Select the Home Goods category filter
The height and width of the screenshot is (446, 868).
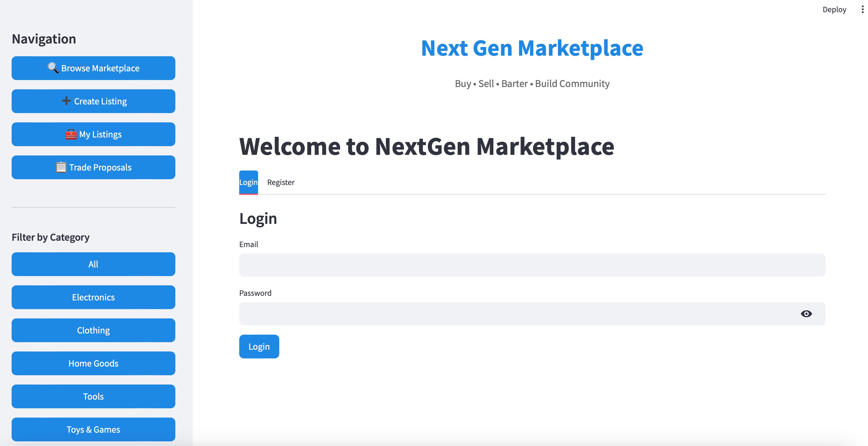[x=93, y=363]
